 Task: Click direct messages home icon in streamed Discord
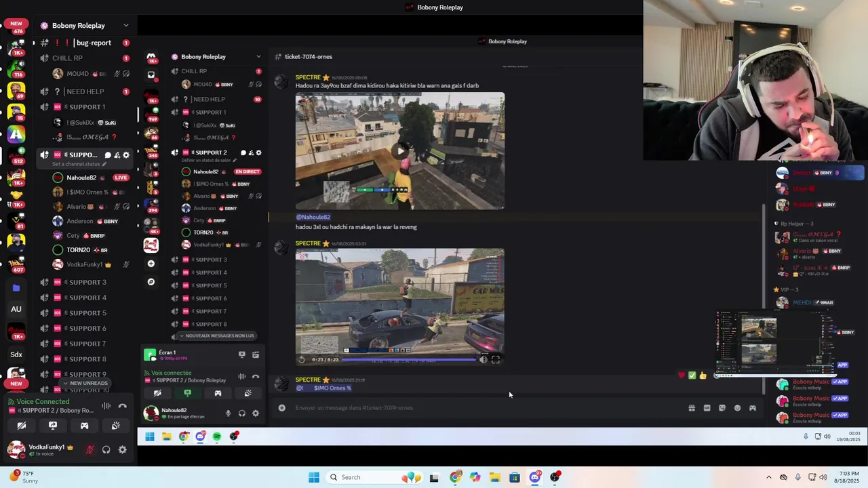click(x=151, y=57)
